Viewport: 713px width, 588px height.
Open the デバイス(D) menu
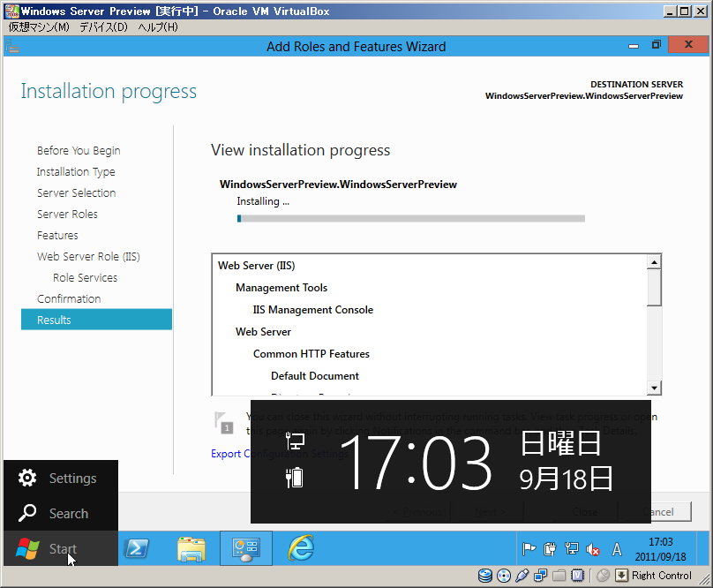point(103,27)
